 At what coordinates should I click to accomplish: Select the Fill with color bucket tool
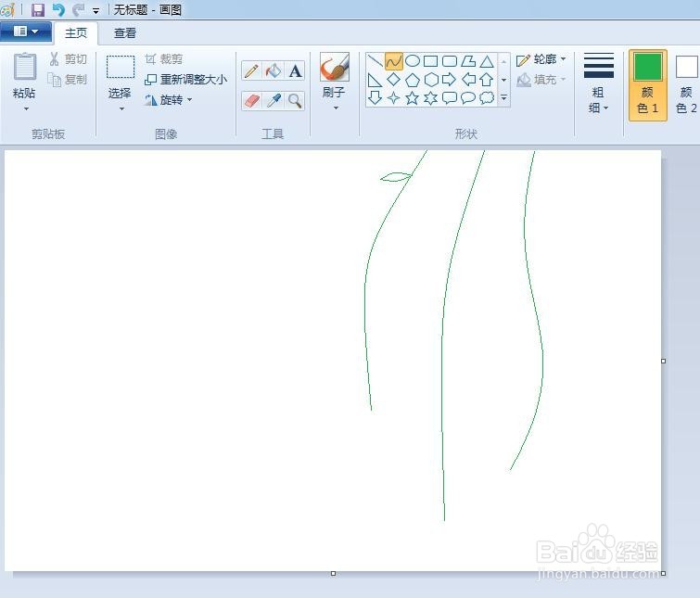(274, 70)
